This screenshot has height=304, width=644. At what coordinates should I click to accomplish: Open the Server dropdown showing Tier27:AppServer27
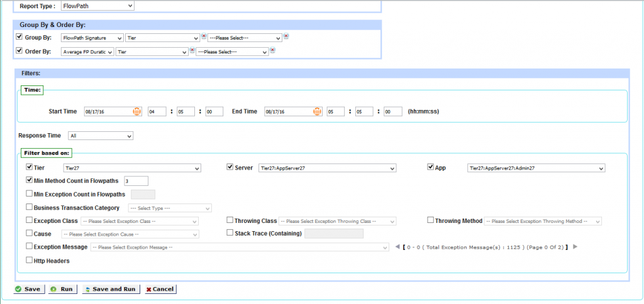point(327,168)
